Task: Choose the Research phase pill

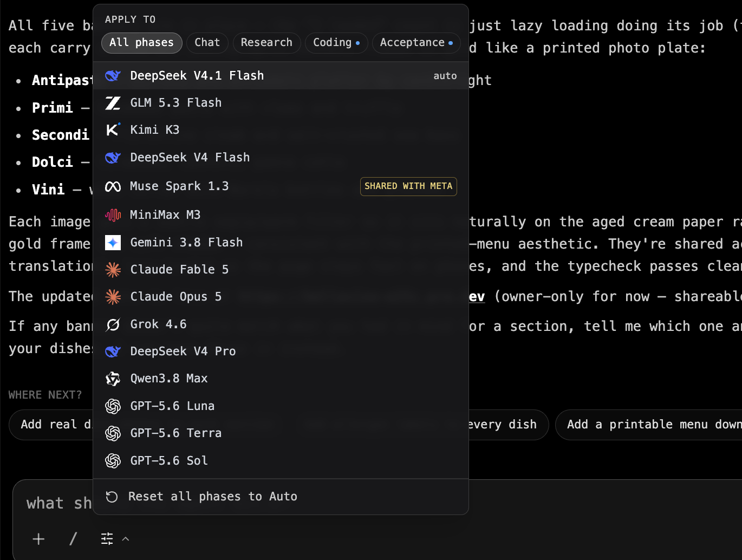Action: [x=266, y=43]
